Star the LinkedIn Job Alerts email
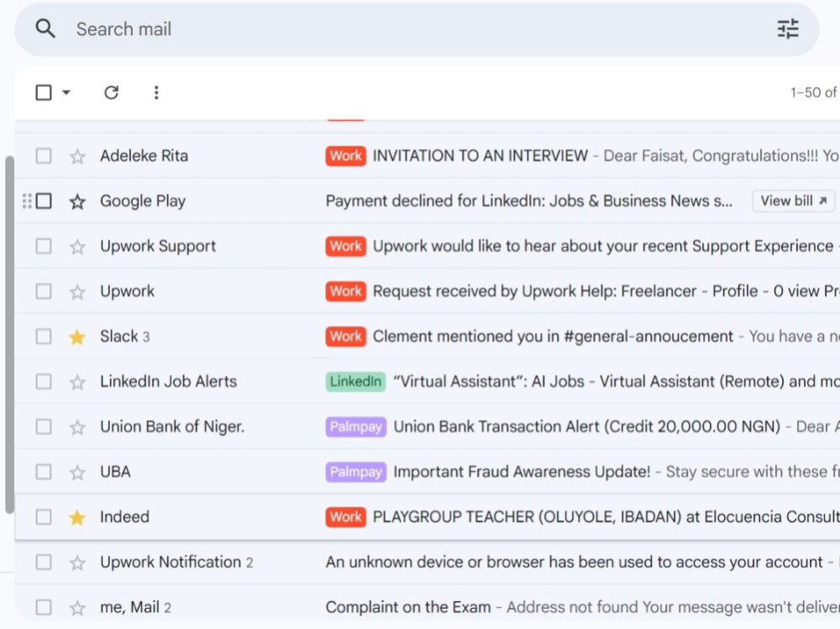Image resolution: width=840 pixels, height=629 pixels. 77,382
